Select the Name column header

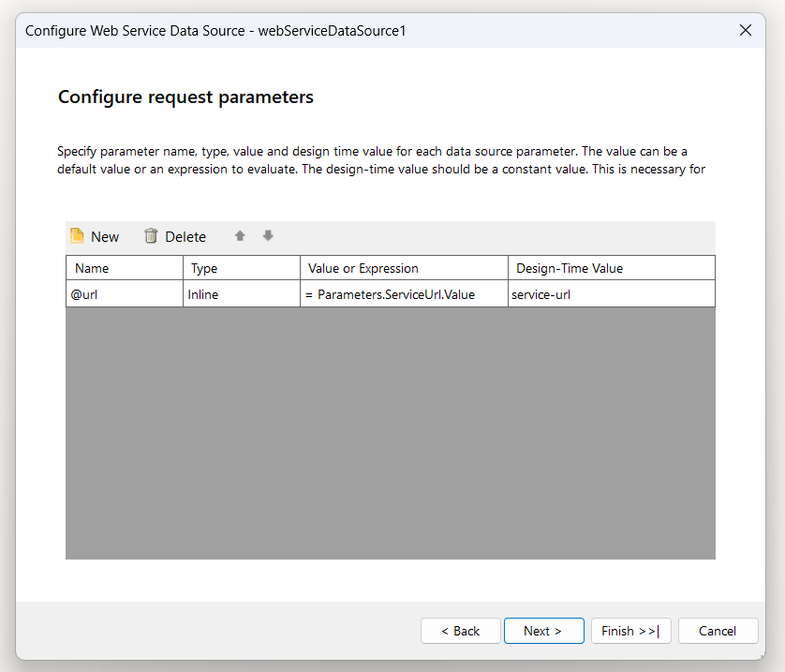(x=124, y=268)
